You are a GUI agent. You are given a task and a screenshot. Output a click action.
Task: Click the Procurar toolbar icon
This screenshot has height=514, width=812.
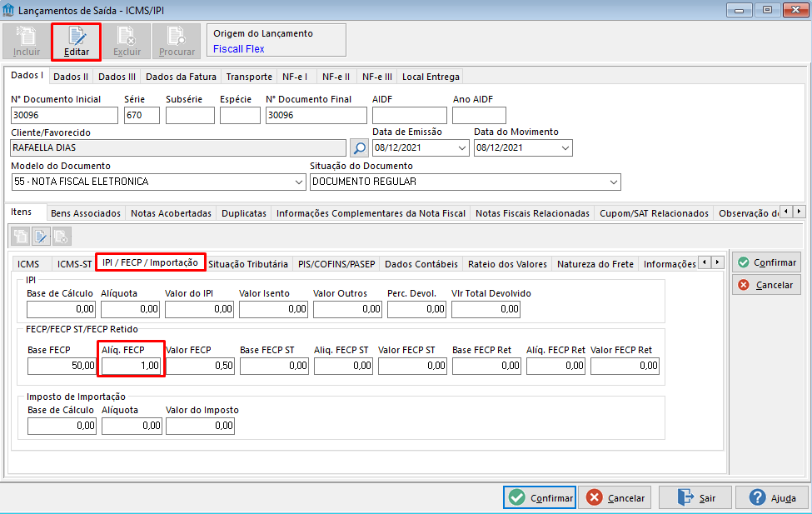click(x=177, y=42)
